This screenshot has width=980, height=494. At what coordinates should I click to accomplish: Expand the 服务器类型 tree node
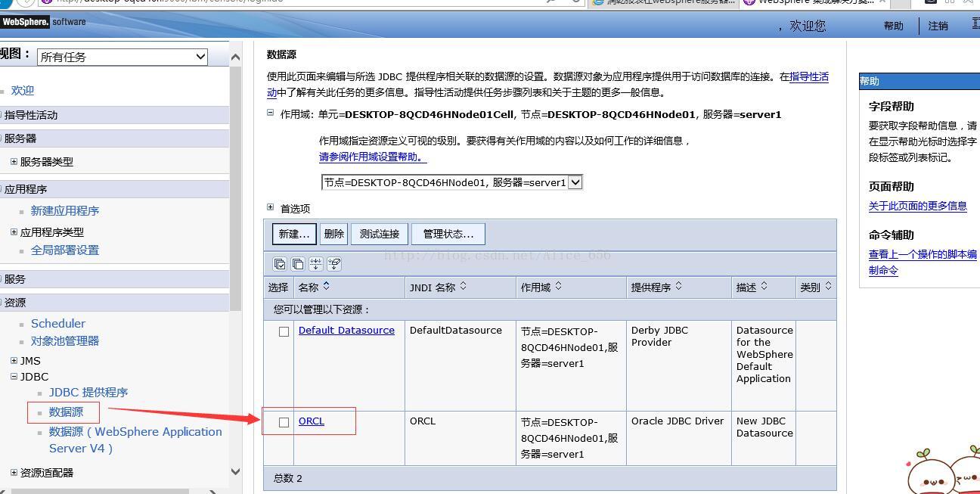point(14,161)
